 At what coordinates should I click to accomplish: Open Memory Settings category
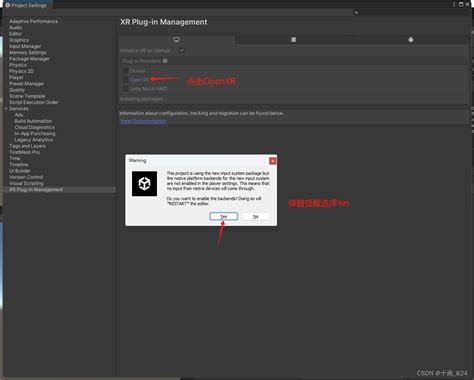pos(28,52)
